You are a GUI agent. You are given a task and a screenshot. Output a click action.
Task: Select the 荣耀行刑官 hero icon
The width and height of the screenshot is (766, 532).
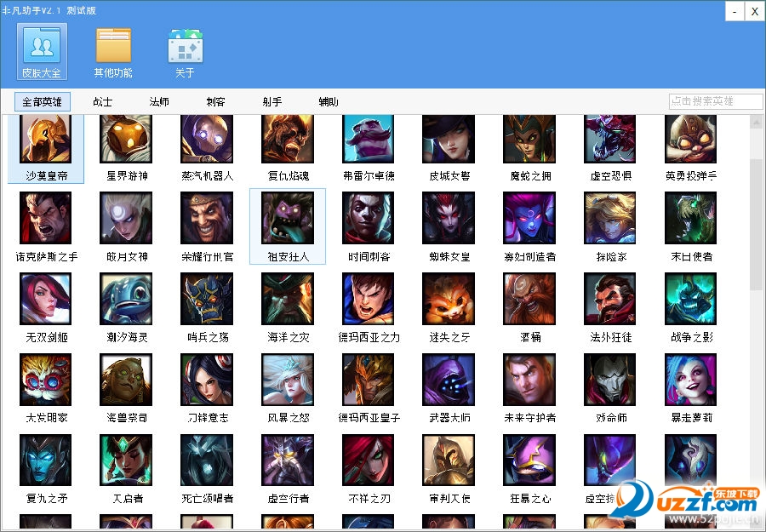point(207,218)
